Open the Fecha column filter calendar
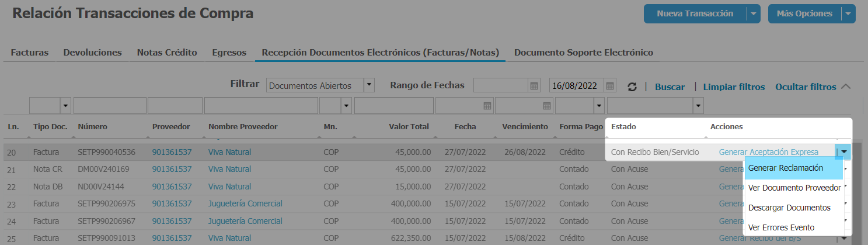 pos(487,106)
